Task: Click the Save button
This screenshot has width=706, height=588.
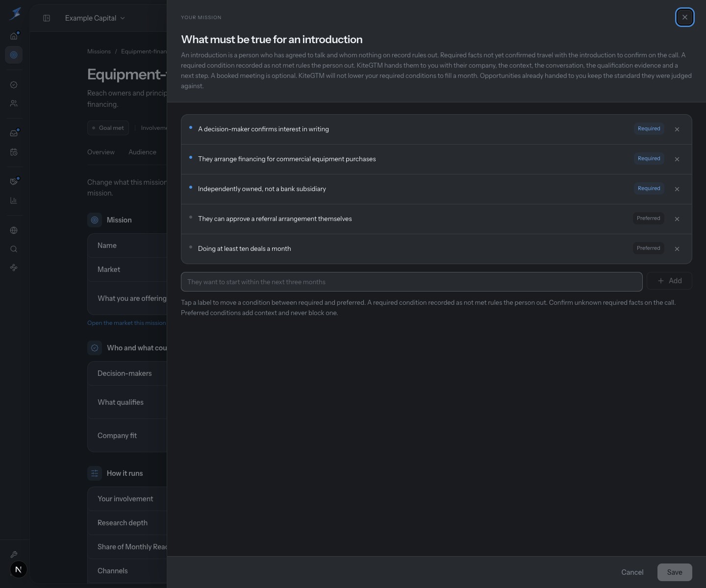Action: tap(675, 572)
